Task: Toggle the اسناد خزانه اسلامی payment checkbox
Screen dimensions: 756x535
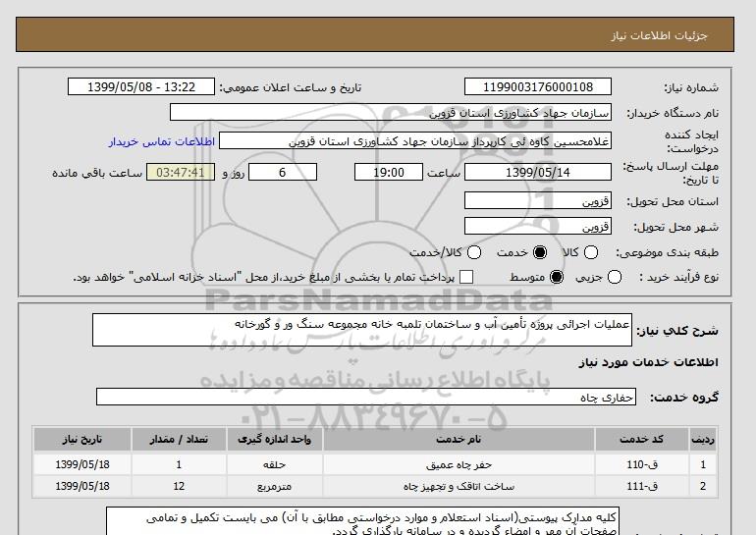Action: pos(466,277)
